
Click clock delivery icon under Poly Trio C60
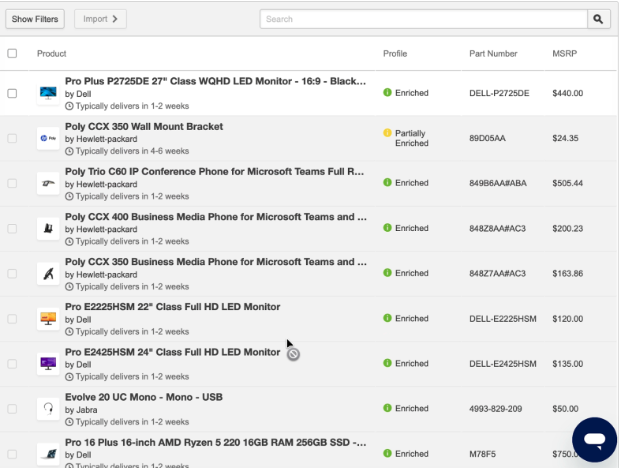click(x=69, y=196)
